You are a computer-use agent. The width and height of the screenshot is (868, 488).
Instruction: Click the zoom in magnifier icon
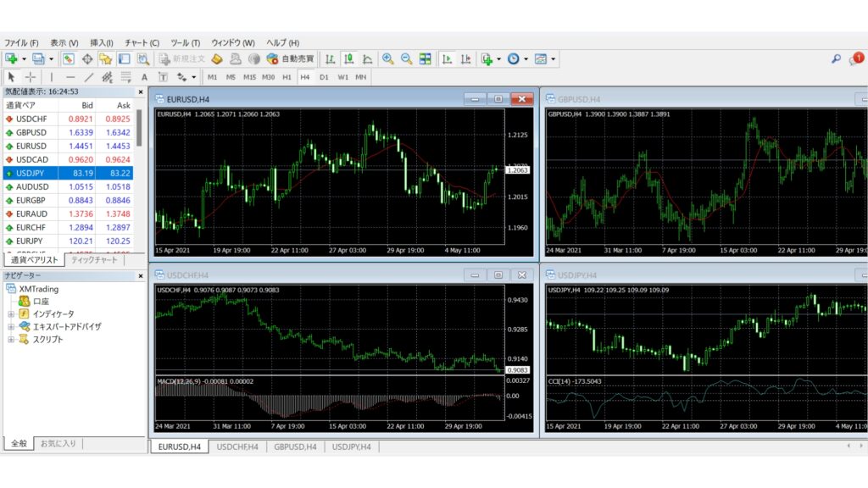coord(387,59)
